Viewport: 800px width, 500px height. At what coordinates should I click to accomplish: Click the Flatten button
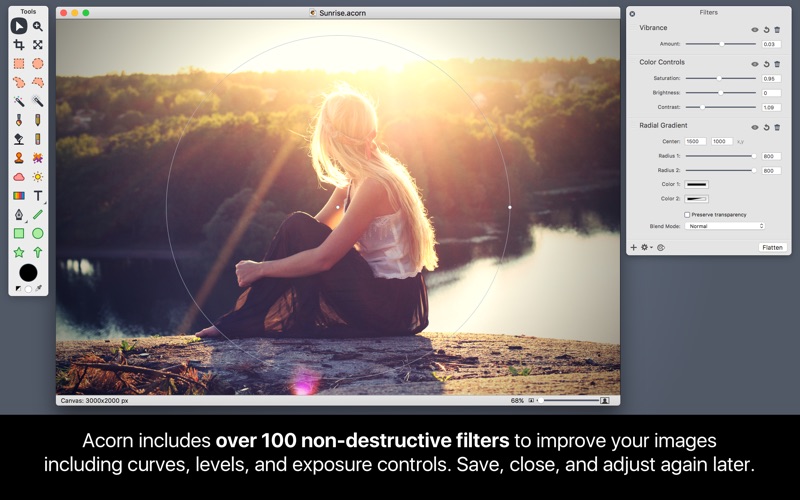(x=772, y=247)
